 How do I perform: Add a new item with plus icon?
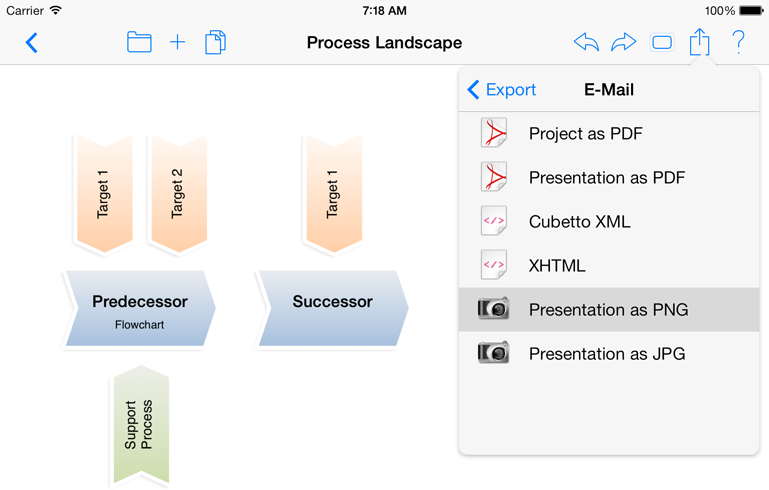177,42
